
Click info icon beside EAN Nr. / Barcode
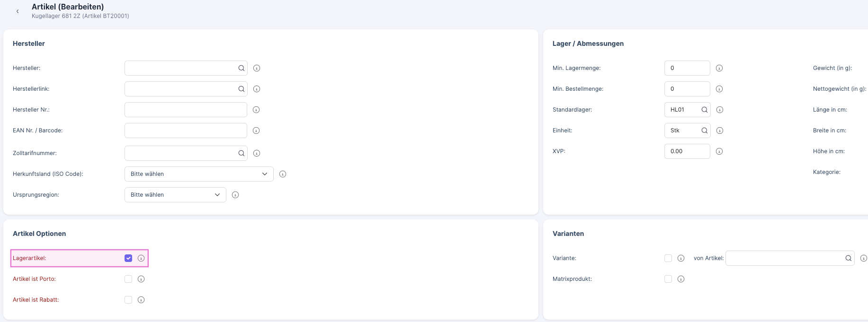256,131
